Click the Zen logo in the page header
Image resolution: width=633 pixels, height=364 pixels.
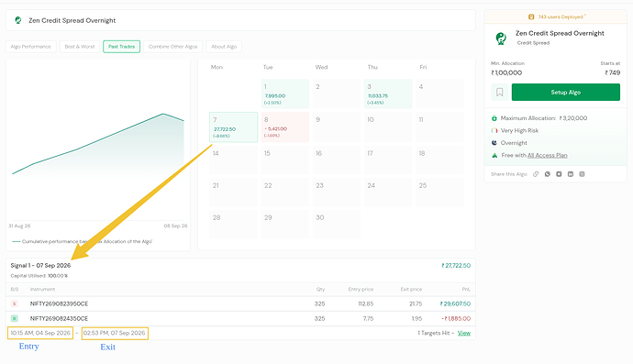[17, 20]
